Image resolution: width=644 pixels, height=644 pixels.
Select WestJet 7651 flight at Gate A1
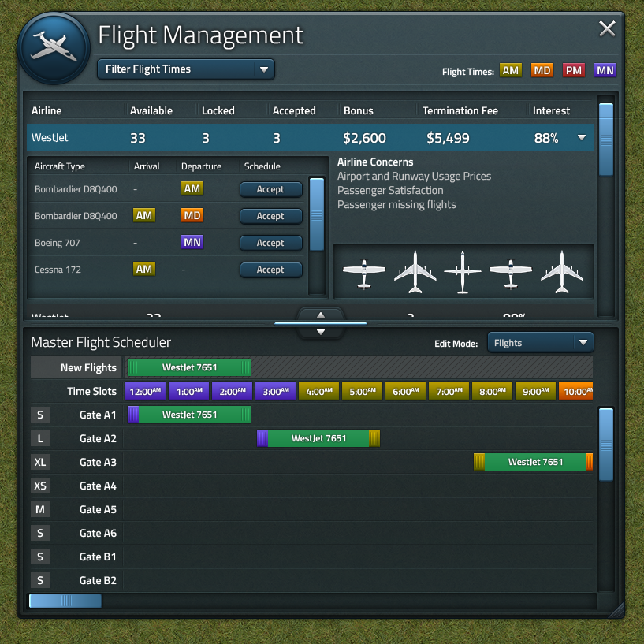coord(189,415)
